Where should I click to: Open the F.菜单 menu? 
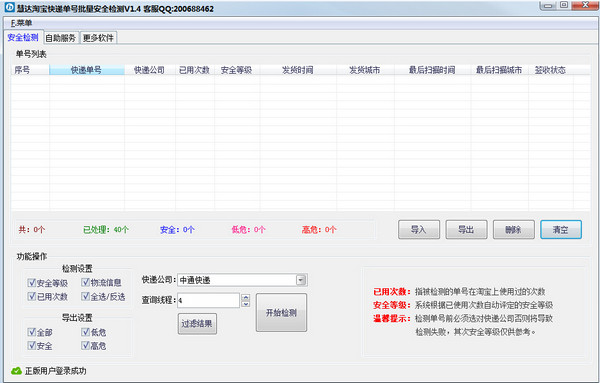[x=21, y=23]
